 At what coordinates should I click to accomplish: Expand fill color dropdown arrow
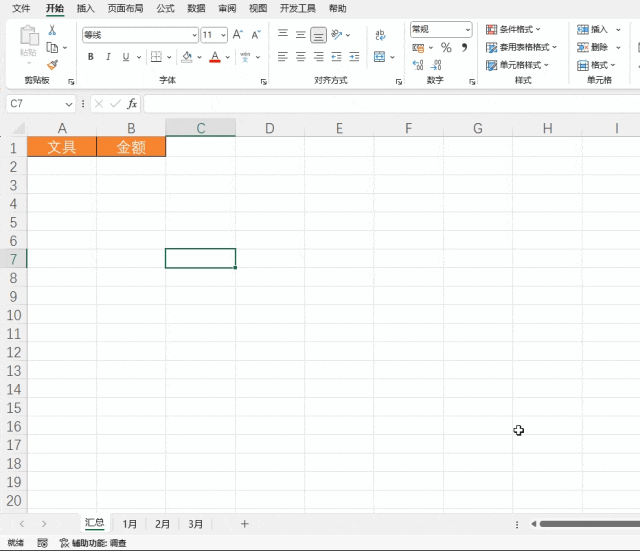coord(200,57)
